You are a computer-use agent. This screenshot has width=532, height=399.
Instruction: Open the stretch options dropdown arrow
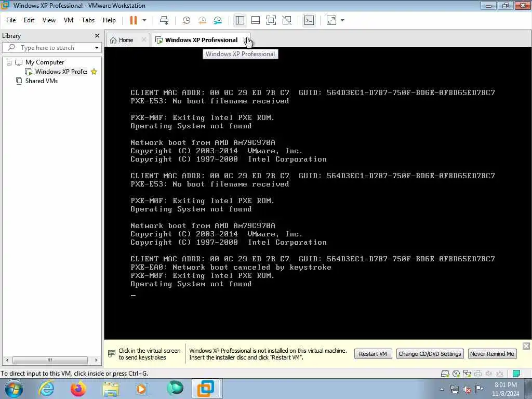tap(342, 20)
